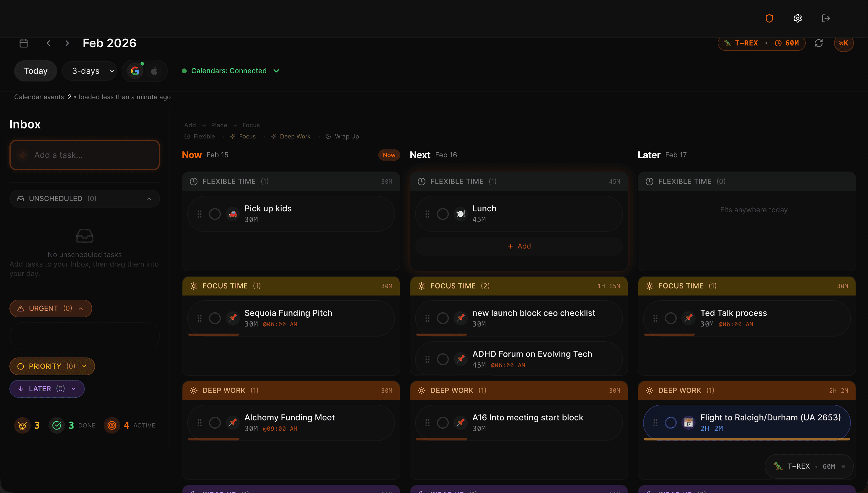Collapse the UNSCHEDULED section
The height and width of the screenshot is (493, 868).
click(149, 198)
